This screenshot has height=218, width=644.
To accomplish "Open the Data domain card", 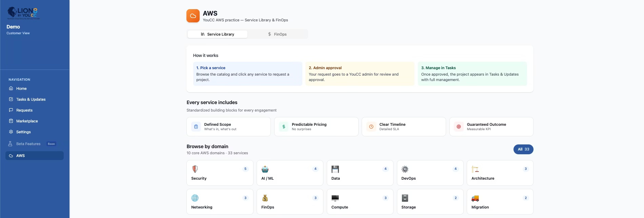I will point(360,173).
